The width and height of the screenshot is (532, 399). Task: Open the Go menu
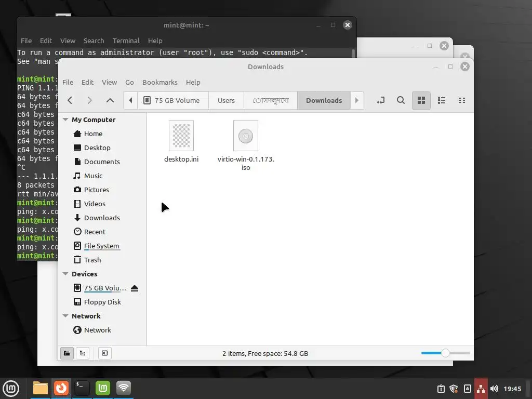click(129, 82)
